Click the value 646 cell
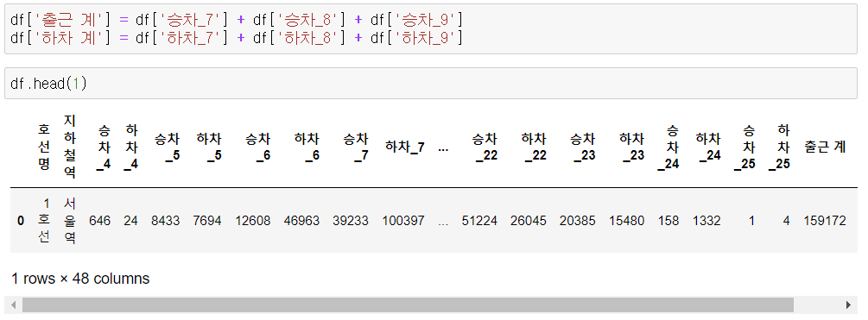 pyautogui.click(x=99, y=221)
